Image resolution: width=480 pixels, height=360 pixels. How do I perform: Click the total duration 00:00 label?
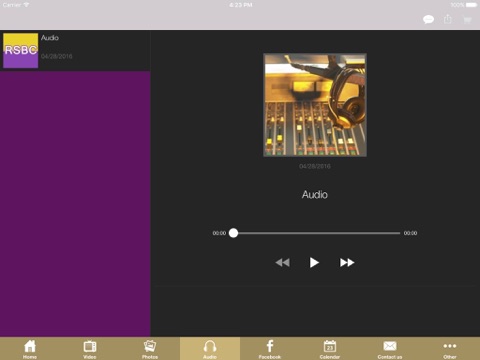(x=410, y=233)
